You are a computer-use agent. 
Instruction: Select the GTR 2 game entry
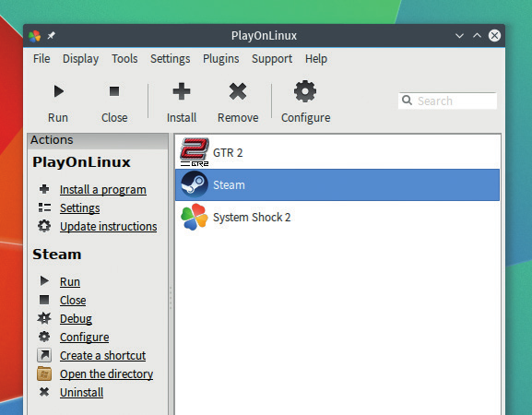(x=337, y=152)
